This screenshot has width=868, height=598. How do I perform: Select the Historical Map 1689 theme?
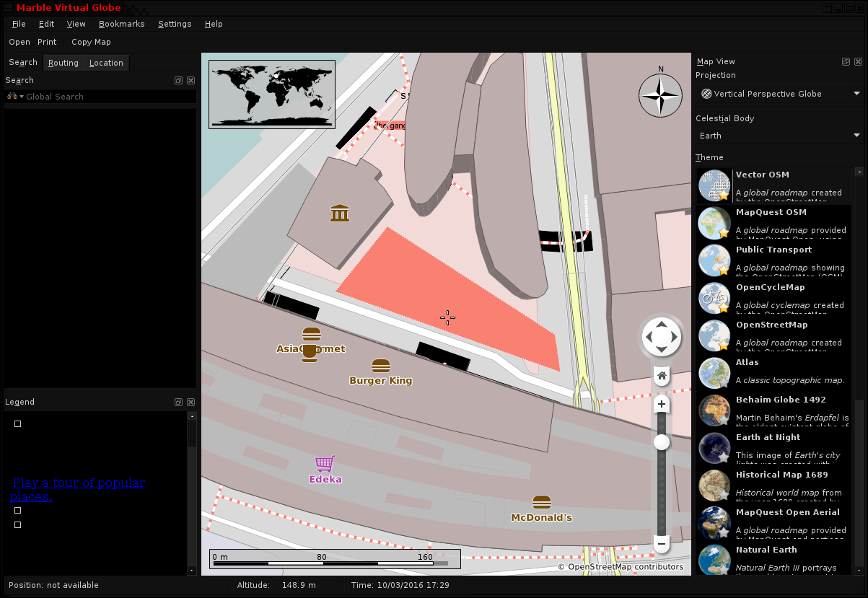[x=774, y=485]
